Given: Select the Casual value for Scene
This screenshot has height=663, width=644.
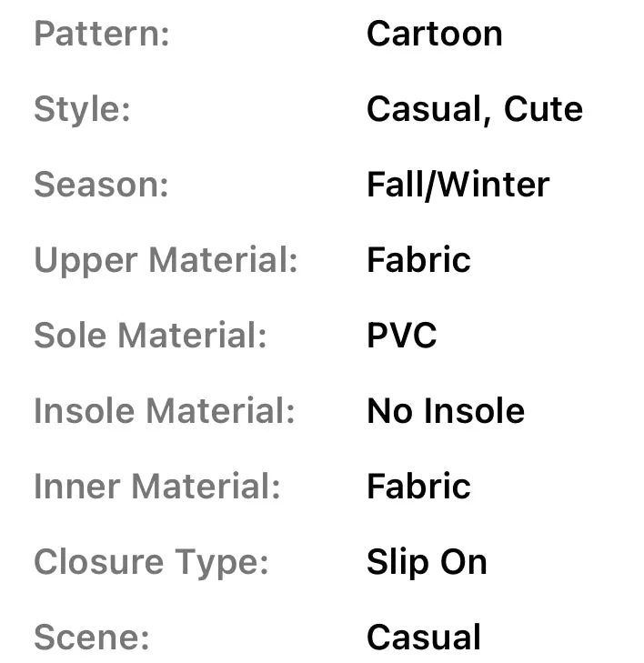Looking at the screenshot, I should click(423, 638).
